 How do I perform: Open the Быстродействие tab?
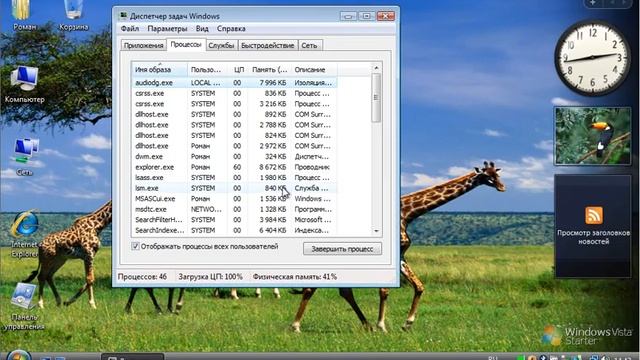click(x=267, y=45)
